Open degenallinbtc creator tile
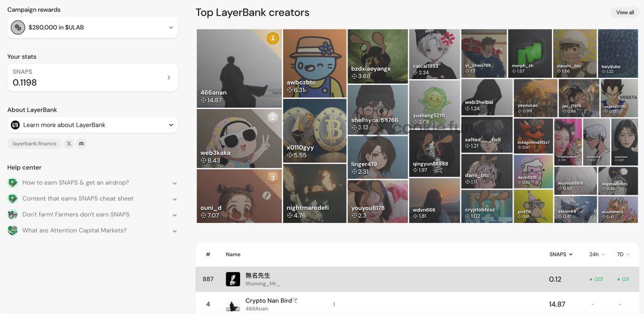Screen dimensions: 644x314 pyautogui.click(x=618, y=180)
